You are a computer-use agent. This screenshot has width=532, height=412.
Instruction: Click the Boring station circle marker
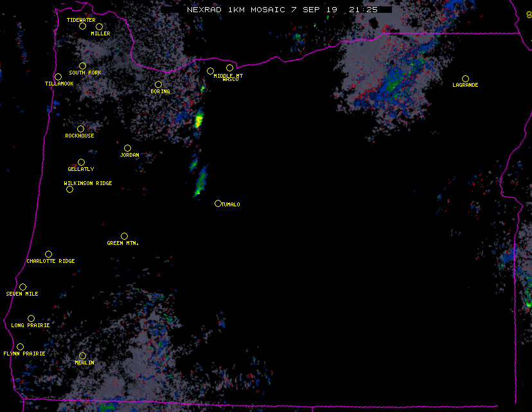point(159,84)
